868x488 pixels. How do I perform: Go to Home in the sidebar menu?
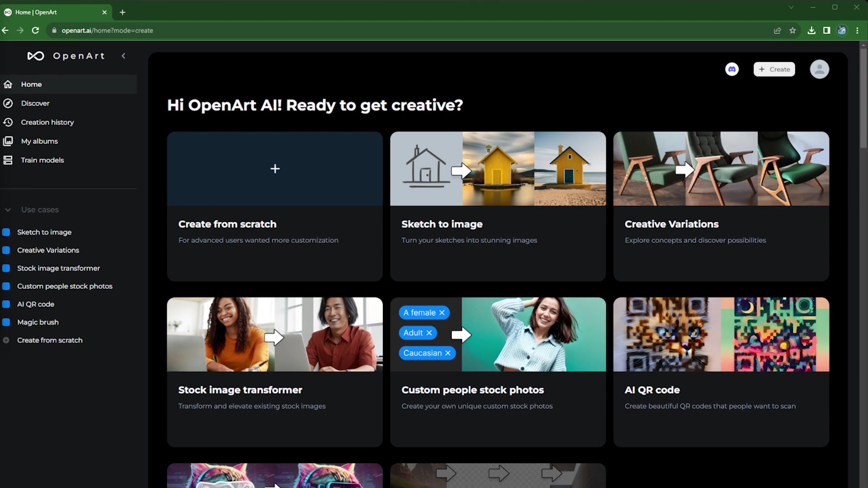[68, 84]
